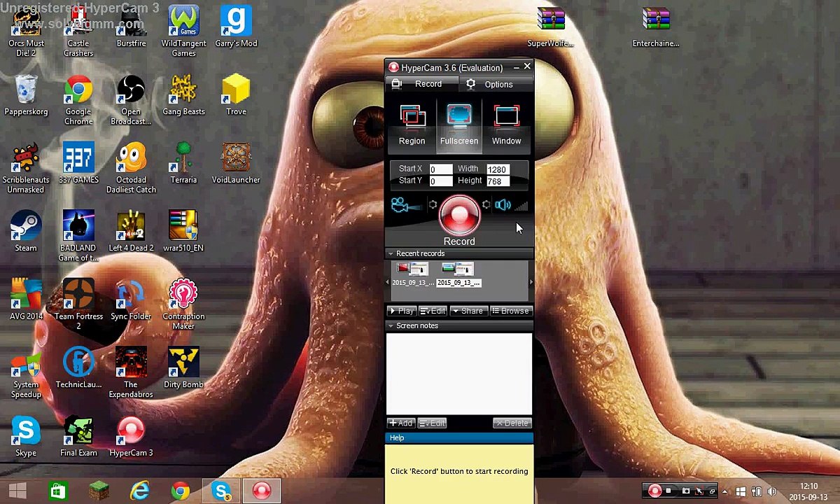Open video settings gear left of Record
840x504 pixels.
(433, 204)
